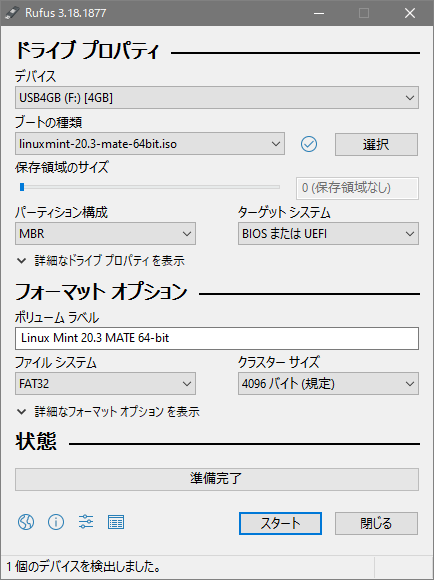Image resolution: width=434 pixels, height=580 pixels.
Task: Open the デバイス USB4GB dropdown
Action: pos(217,98)
